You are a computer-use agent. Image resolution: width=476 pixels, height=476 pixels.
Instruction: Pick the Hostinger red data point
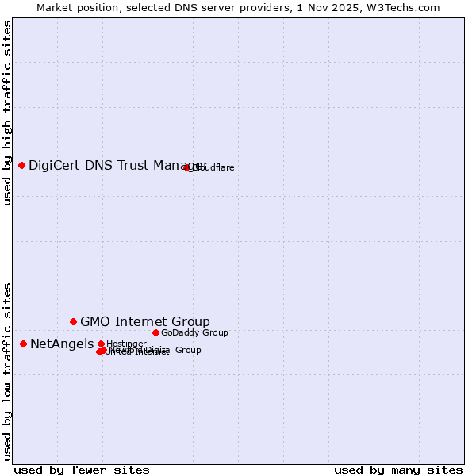(x=101, y=344)
